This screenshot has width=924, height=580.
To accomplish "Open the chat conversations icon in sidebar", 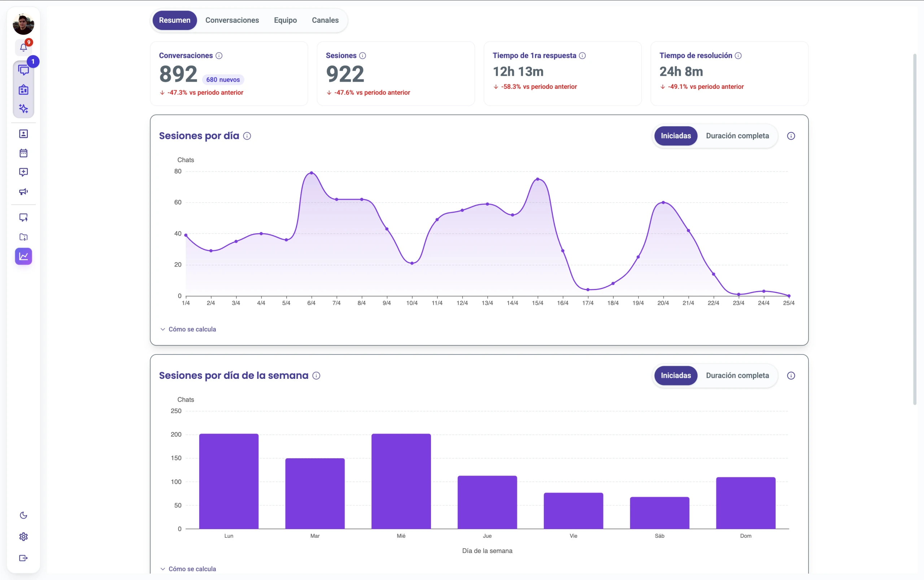I will tap(23, 70).
